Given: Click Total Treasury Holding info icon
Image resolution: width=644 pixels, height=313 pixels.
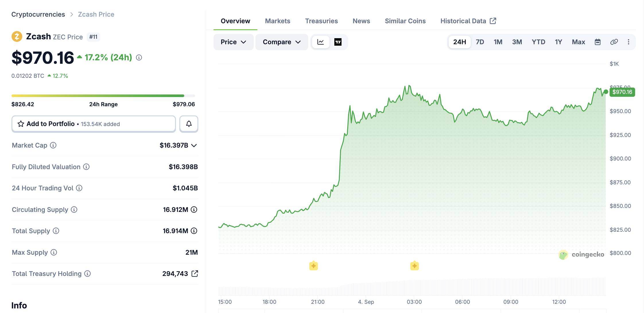Looking at the screenshot, I should pyautogui.click(x=88, y=274).
